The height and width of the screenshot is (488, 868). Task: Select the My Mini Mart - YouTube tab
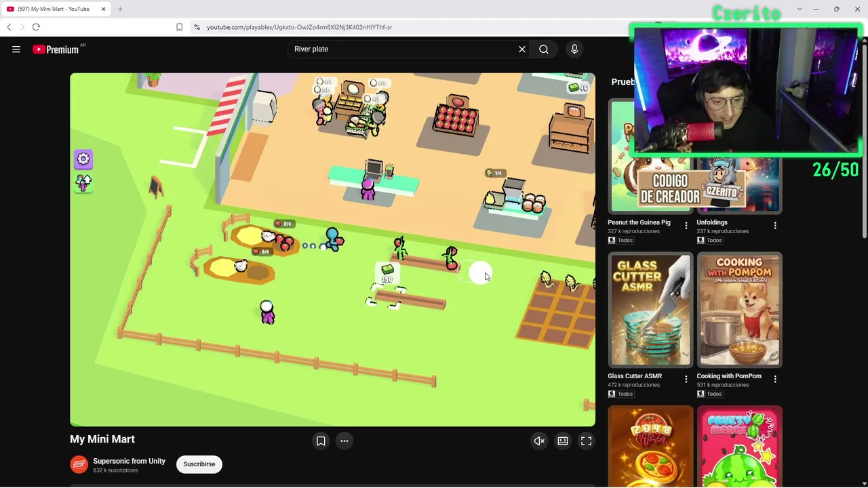56,9
